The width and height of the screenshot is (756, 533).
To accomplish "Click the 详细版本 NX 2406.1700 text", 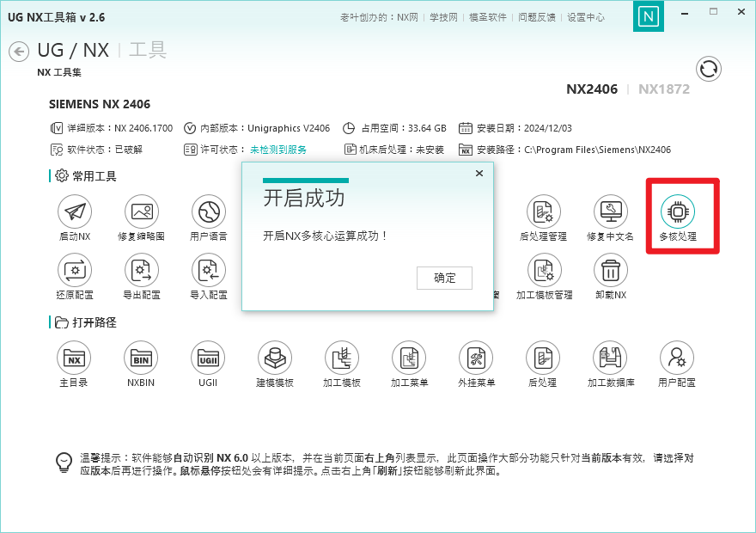I will tap(119, 128).
